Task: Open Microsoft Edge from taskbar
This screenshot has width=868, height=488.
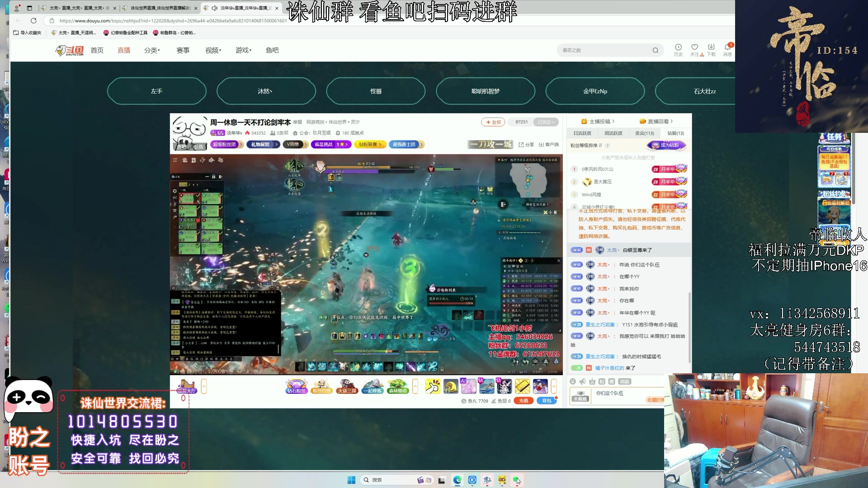Action: [457, 480]
